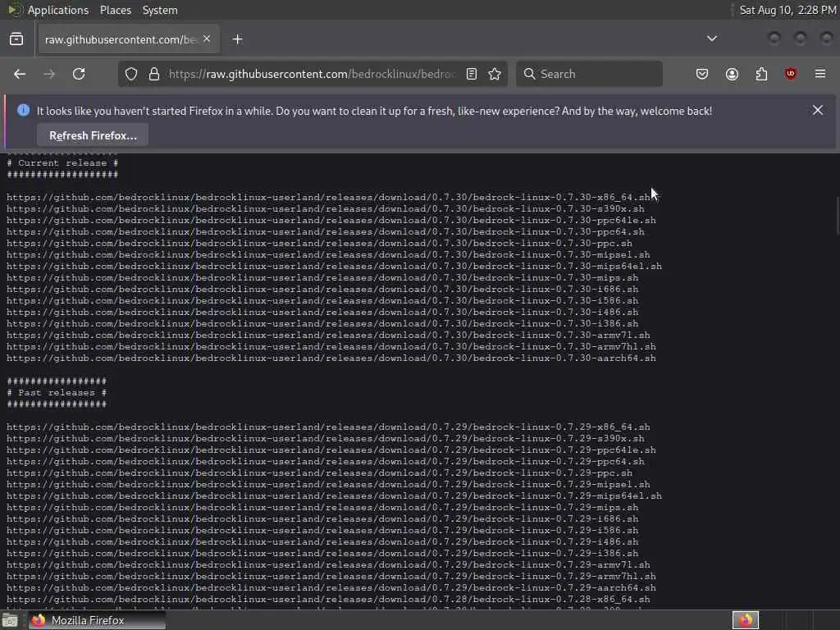Click the 0.7.30-mips.sh URL line

pos(322,277)
